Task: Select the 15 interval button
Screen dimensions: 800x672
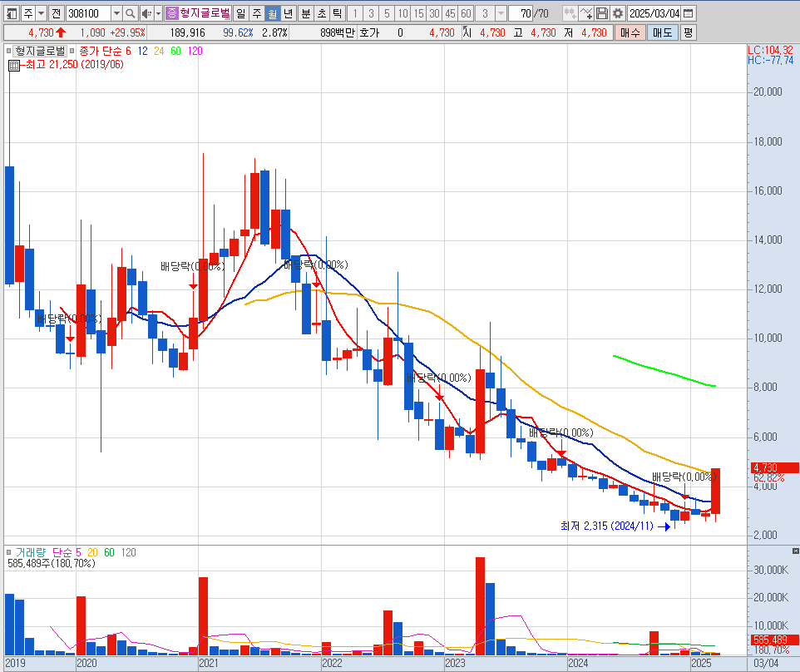Action: coord(418,13)
